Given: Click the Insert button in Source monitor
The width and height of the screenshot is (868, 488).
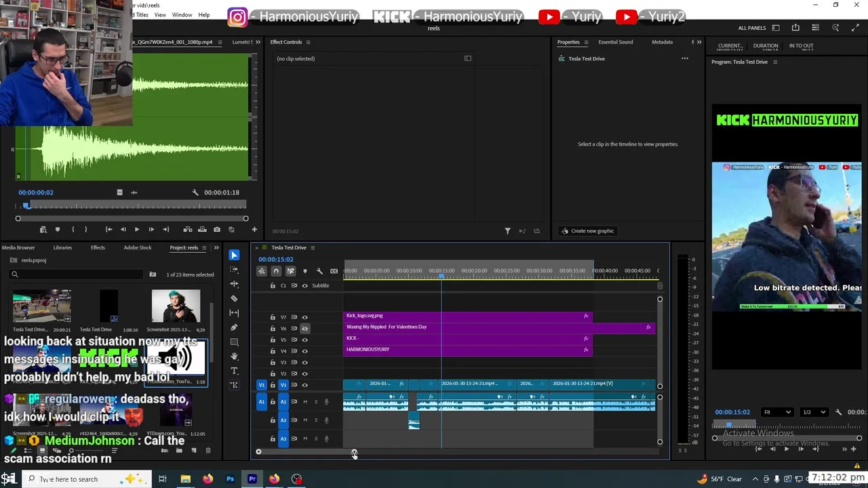Looking at the screenshot, I should 188,230.
